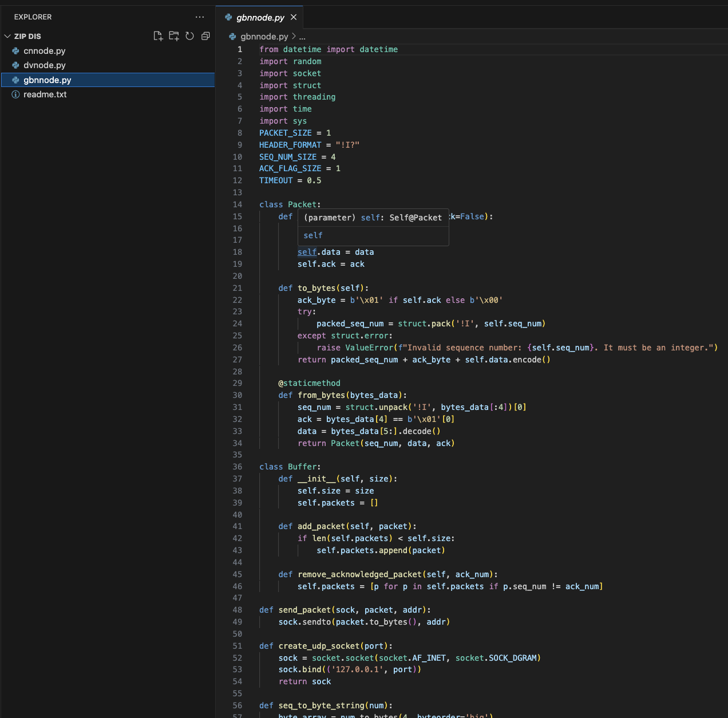
Task: Click the Python icon in the breadcrumb bar
Action: (232, 36)
